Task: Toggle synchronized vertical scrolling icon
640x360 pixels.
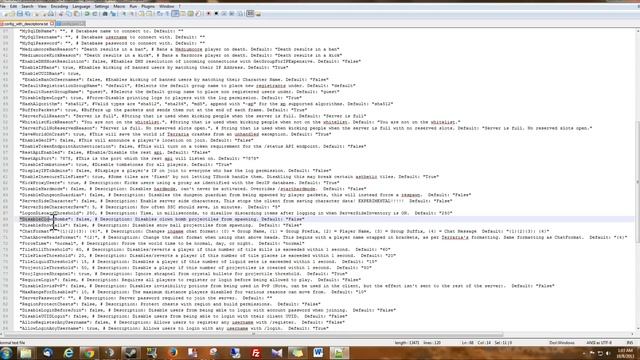Action: (141, 14)
